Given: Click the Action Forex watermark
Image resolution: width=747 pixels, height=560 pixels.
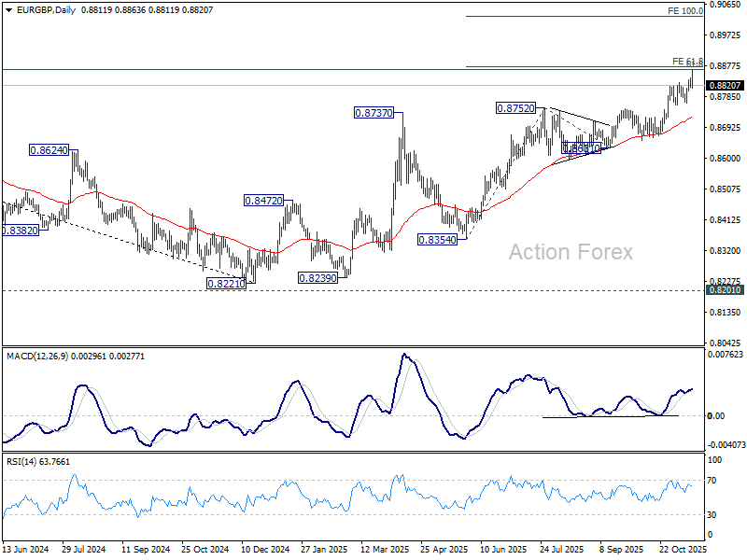Looking at the screenshot, I should click(x=571, y=252).
